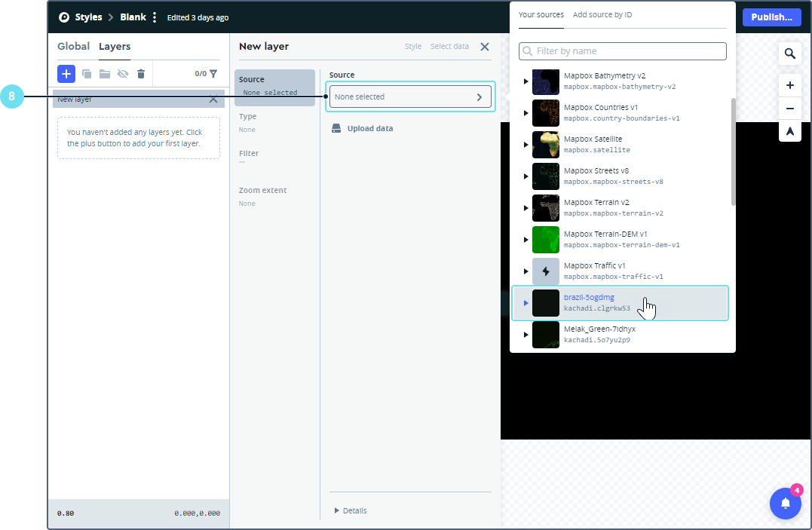The height and width of the screenshot is (530, 812).
Task: Click Mapbox Traffic v1 lightning icon
Action: pyautogui.click(x=546, y=271)
